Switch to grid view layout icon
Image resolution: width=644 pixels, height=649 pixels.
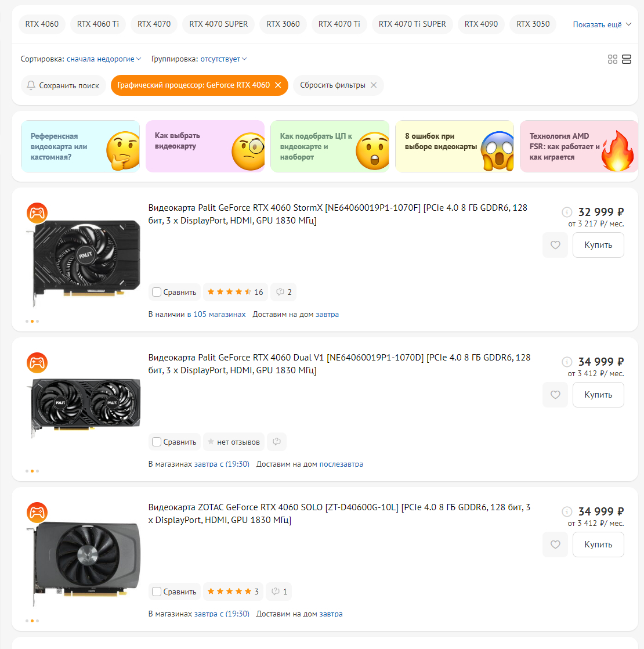pyautogui.click(x=612, y=59)
